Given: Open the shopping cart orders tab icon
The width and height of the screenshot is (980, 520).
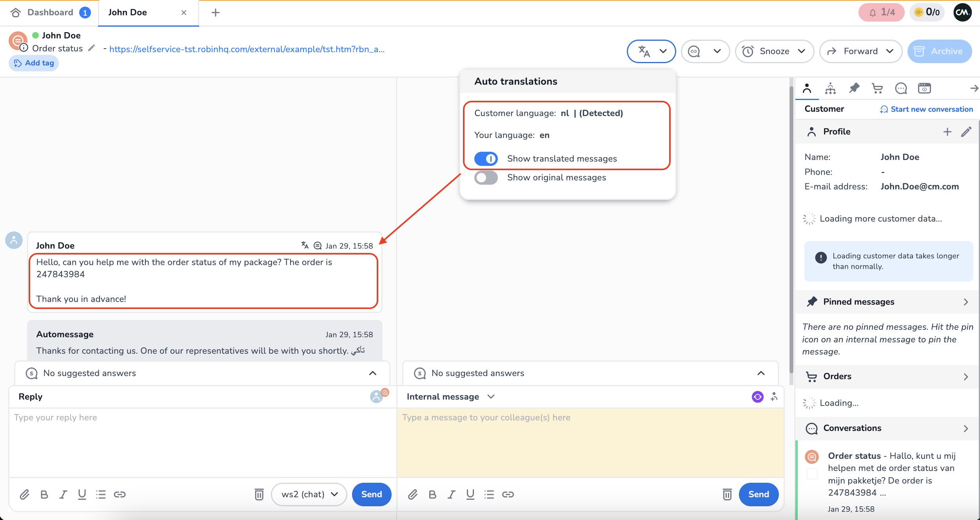Looking at the screenshot, I should (x=877, y=88).
